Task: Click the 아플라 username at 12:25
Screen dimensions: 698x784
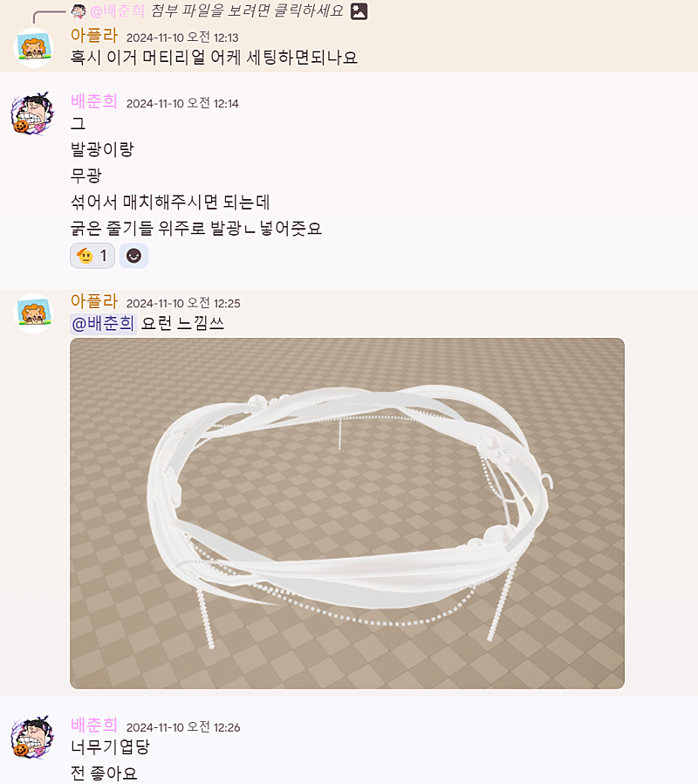Action: point(94,301)
